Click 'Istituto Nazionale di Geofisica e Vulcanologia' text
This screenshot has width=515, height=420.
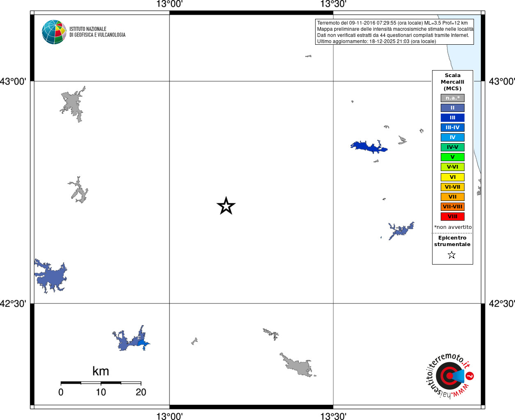click(97, 32)
